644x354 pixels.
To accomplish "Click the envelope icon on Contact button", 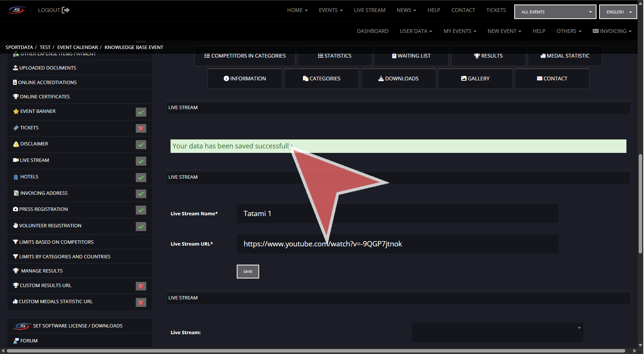I will tap(539, 79).
